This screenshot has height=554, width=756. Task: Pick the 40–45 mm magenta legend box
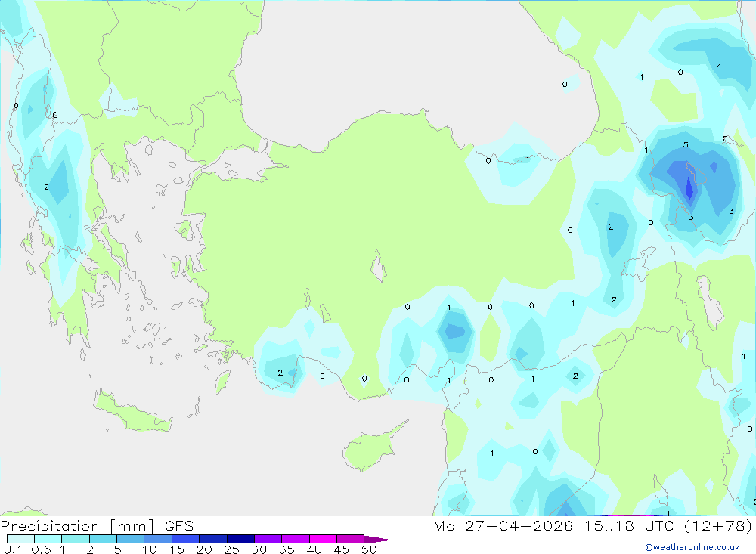pos(323,539)
